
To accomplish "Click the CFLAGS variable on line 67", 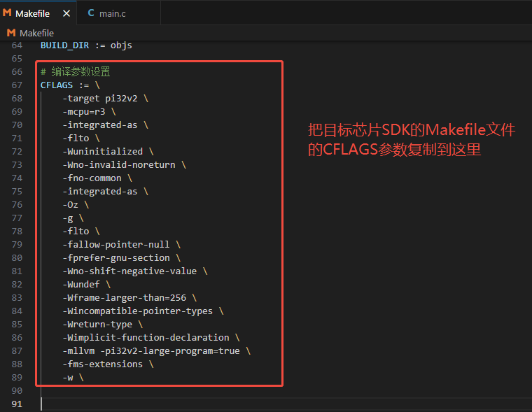I will [x=57, y=85].
